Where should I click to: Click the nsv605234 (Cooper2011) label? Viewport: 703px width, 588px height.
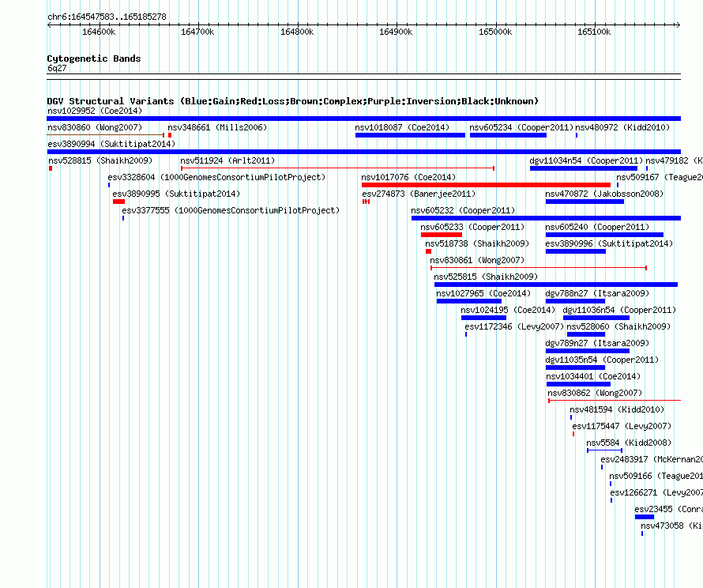coord(521,127)
